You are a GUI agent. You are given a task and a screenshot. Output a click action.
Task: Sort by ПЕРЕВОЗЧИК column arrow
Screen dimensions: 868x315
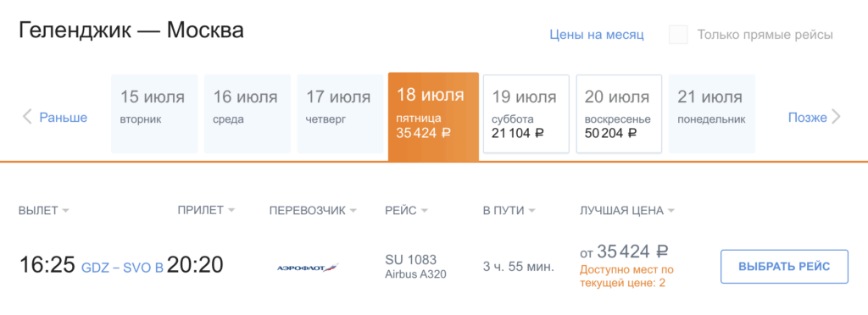coord(353,211)
